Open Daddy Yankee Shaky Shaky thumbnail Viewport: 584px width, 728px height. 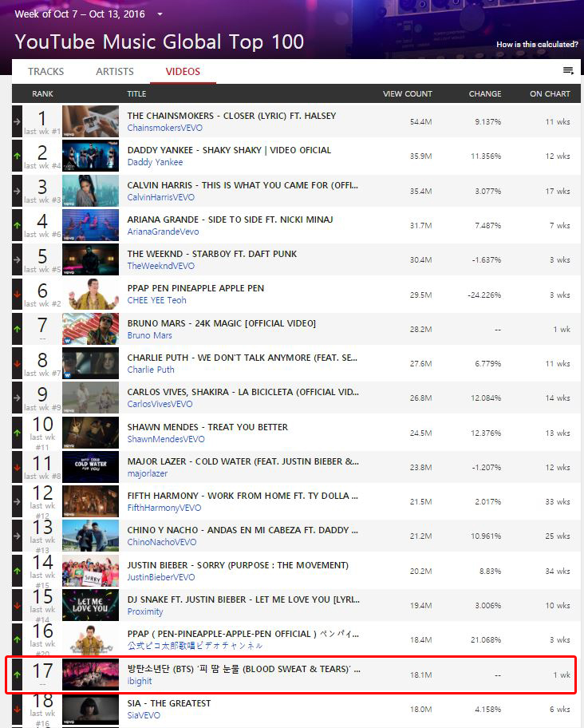[x=90, y=156]
